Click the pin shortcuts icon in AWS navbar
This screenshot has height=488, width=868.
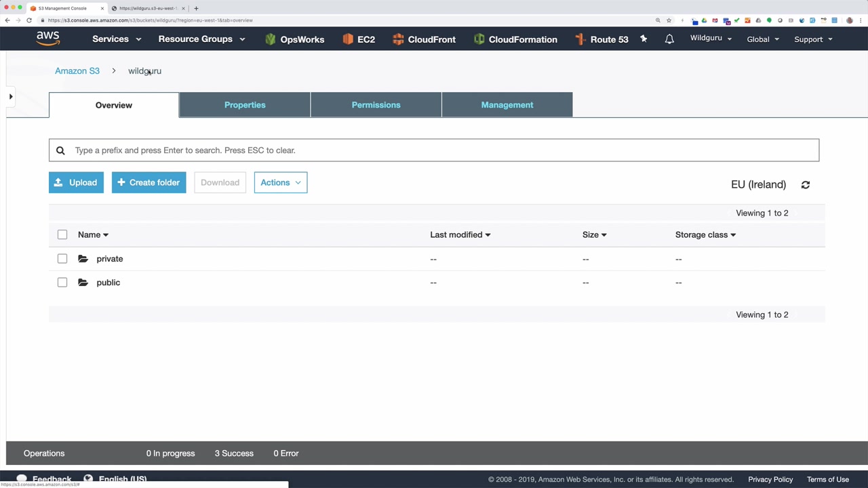(x=644, y=39)
